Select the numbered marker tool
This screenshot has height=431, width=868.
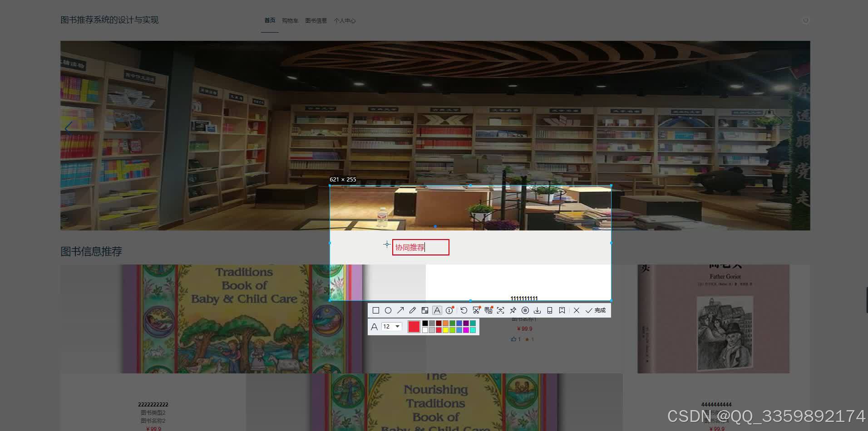click(x=449, y=310)
